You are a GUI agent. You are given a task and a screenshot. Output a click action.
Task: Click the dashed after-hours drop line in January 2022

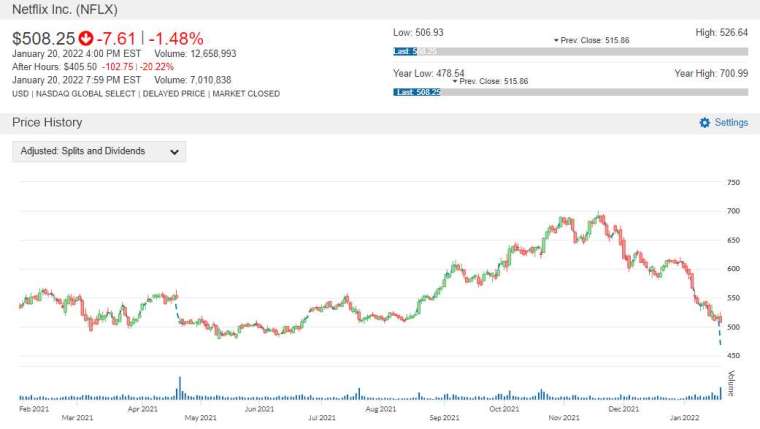coord(720,334)
